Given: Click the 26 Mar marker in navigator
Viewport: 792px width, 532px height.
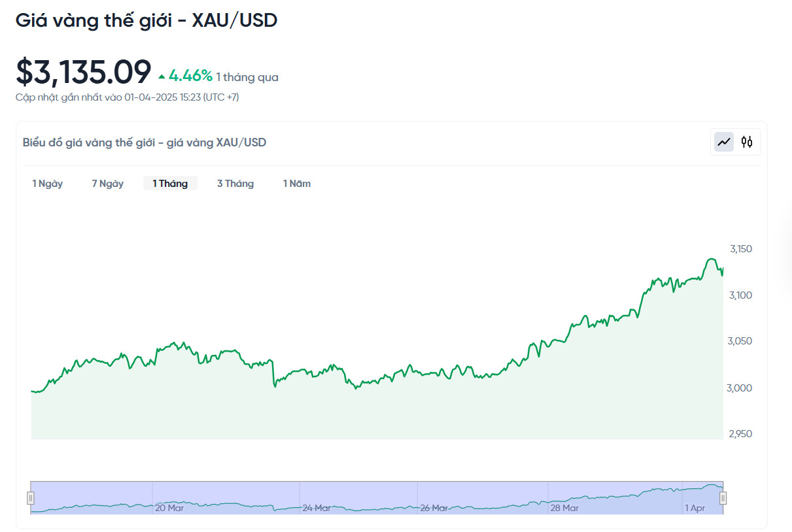Looking at the screenshot, I should (x=434, y=508).
